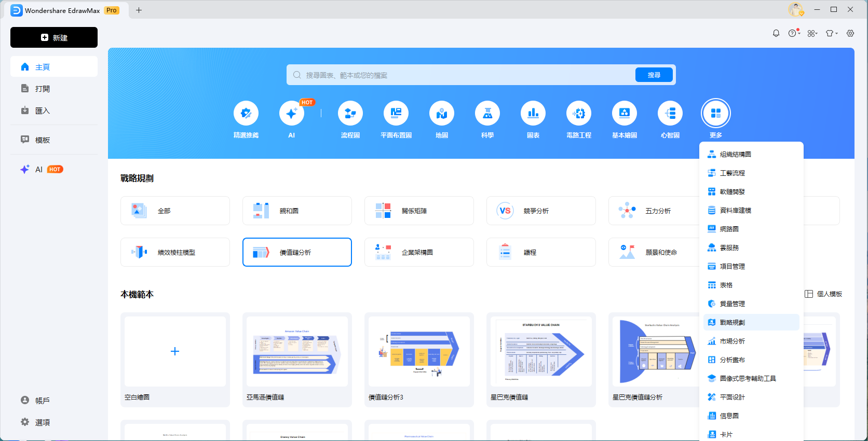The width and height of the screenshot is (868, 441).
Task: Open the 星巴克價值鏈分析 template thumbnail
Action: (655, 352)
